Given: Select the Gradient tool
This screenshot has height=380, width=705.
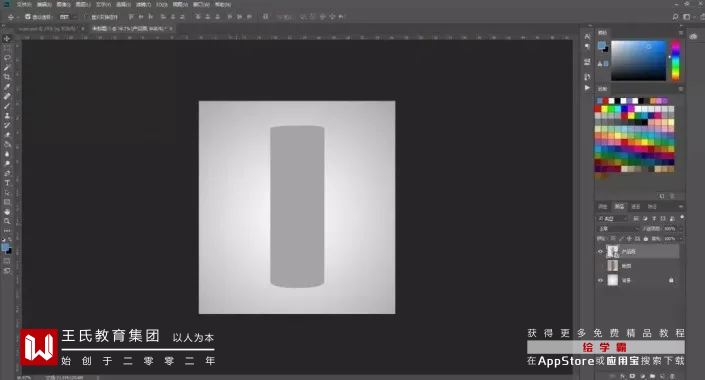Looking at the screenshot, I should click(x=7, y=144).
